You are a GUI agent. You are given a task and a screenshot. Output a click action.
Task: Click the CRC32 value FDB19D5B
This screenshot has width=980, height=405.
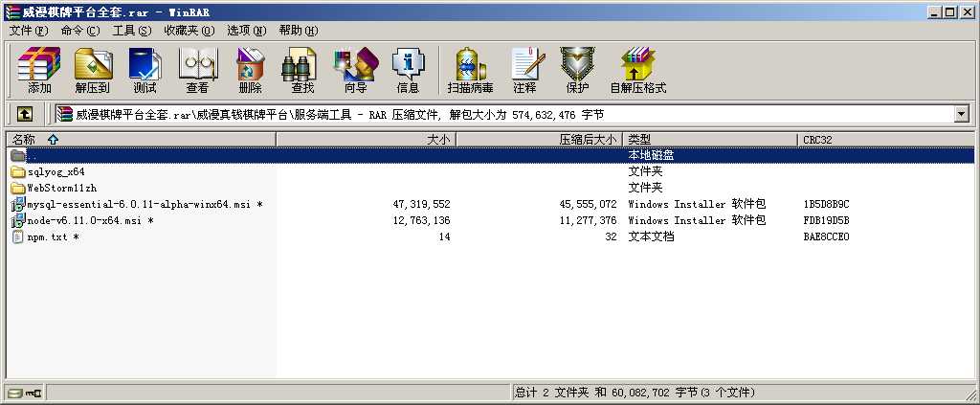[x=826, y=220]
